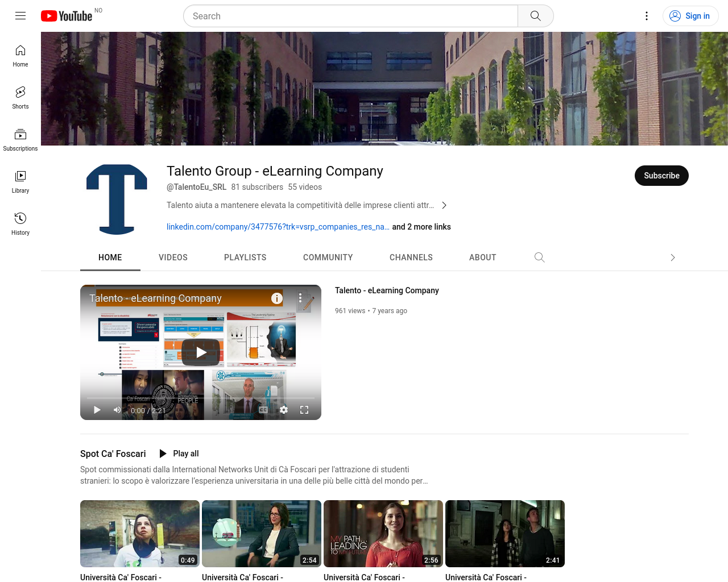Image resolution: width=728 pixels, height=582 pixels.
Task: Open Shorts in sidebar
Action: [x=20, y=98]
